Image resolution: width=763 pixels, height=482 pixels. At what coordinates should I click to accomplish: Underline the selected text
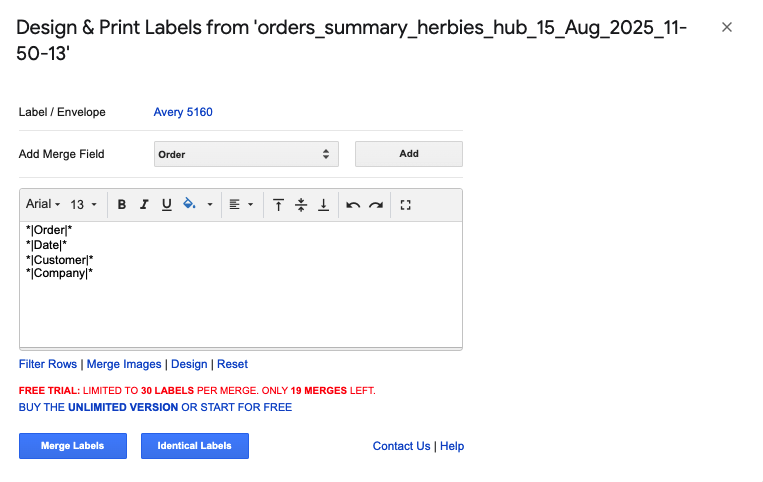[x=166, y=205]
